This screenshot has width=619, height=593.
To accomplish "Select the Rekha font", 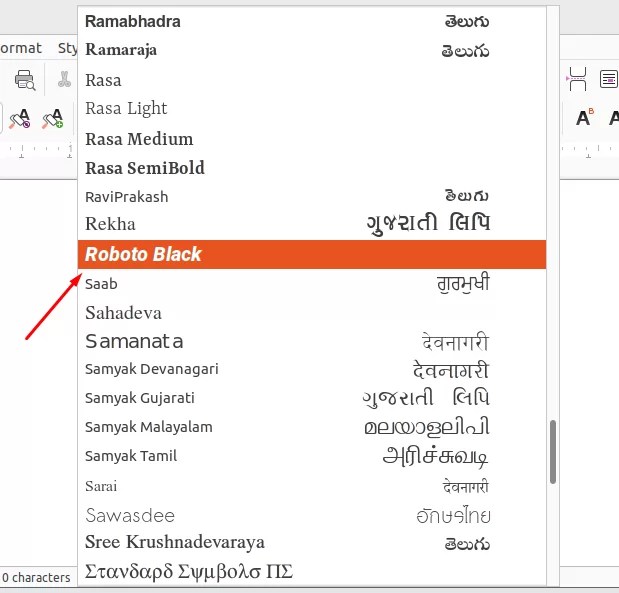I will [312, 224].
